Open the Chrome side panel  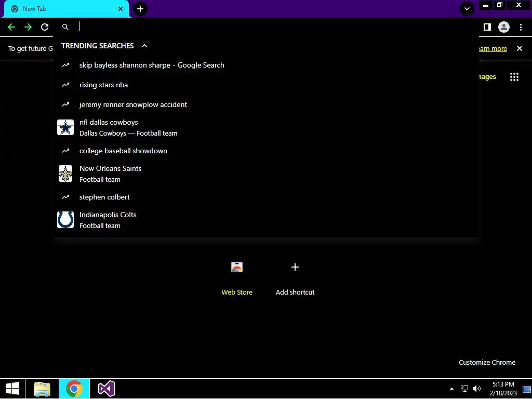pyautogui.click(x=487, y=27)
